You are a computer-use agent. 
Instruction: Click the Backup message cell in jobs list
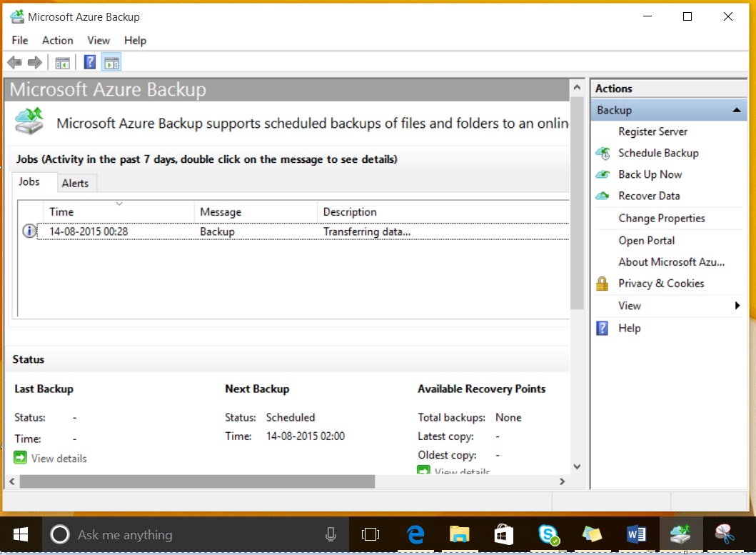[x=217, y=231]
